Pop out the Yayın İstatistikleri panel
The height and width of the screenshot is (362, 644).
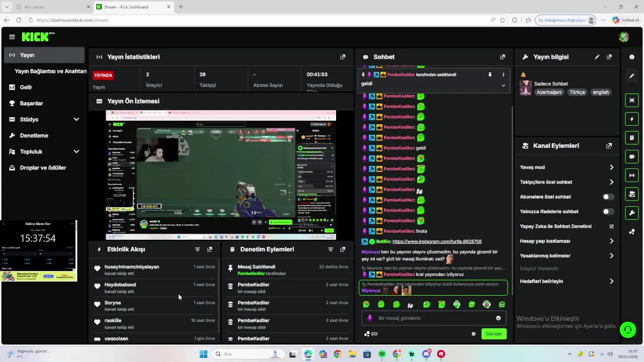[343, 57]
